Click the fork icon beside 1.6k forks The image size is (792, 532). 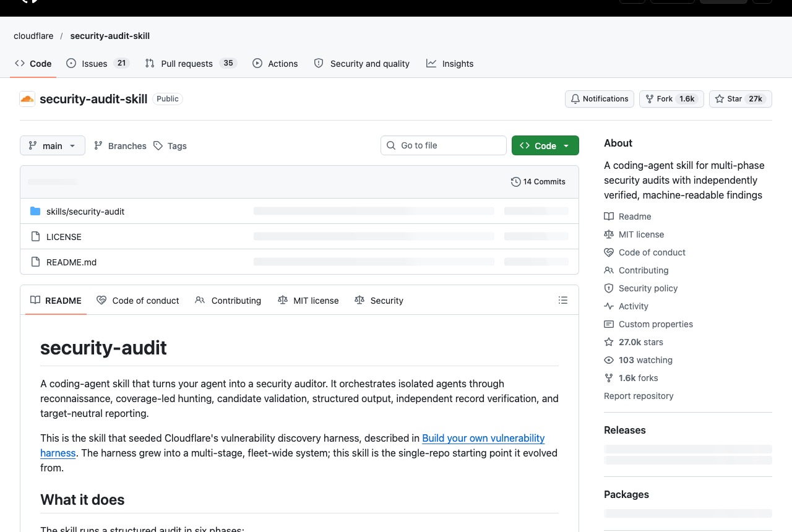[x=609, y=378]
